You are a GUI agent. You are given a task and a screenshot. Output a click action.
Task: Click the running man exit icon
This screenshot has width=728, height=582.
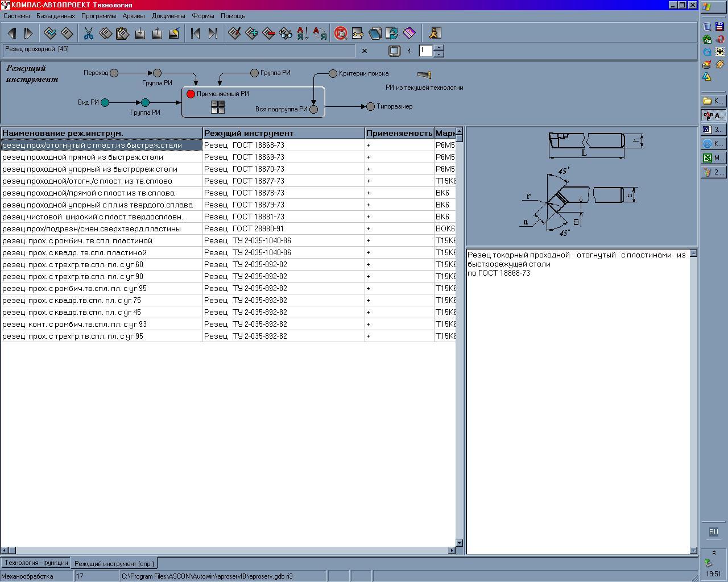(x=435, y=33)
